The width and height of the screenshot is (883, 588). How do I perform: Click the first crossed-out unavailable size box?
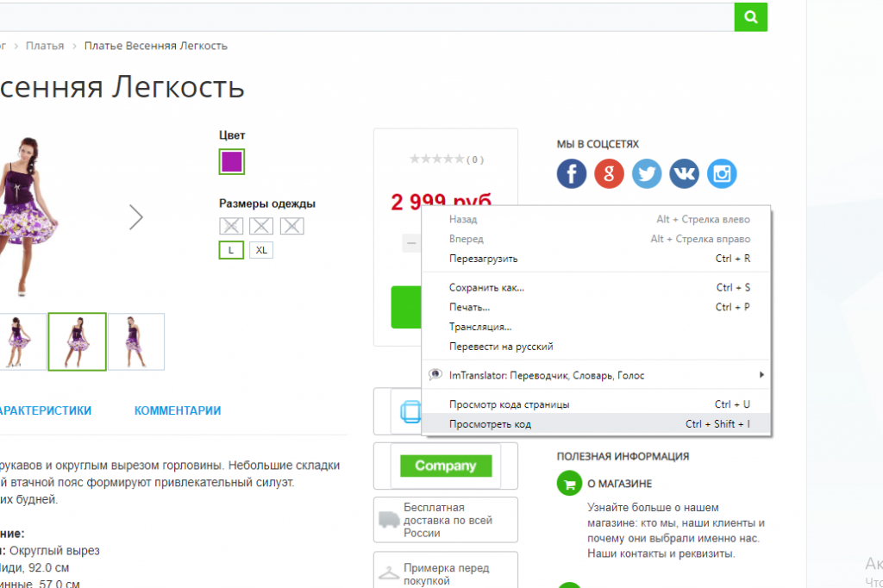[231, 226]
